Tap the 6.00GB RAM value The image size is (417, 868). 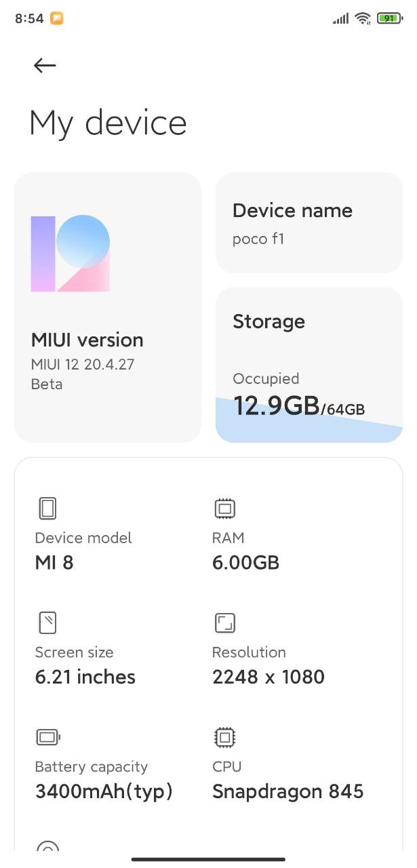[x=245, y=563]
